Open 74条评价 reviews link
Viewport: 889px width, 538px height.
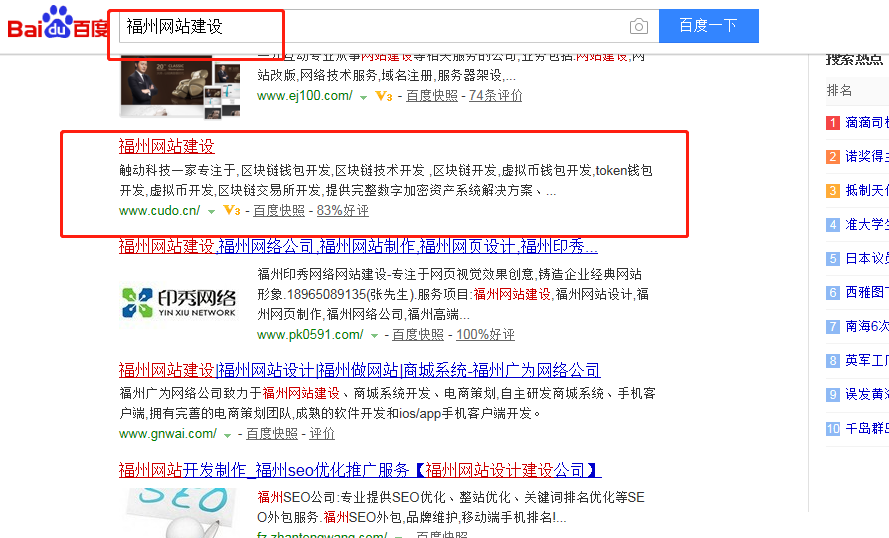[x=495, y=96]
